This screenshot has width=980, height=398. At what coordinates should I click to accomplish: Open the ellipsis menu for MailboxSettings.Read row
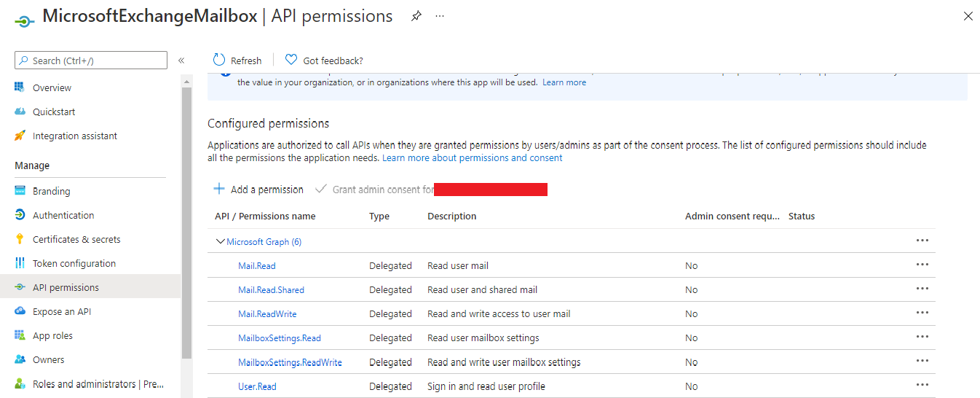tap(922, 337)
